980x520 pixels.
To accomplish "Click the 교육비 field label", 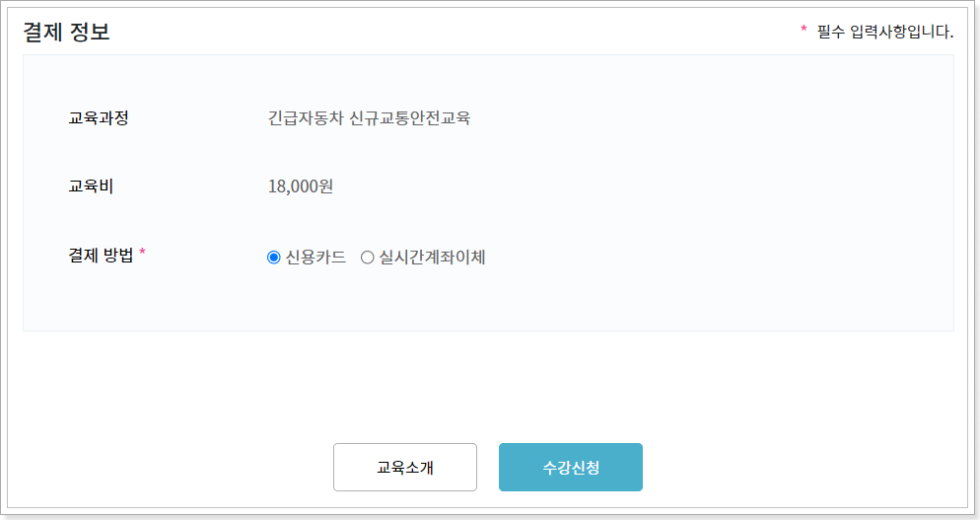I will [x=91, y=186].
